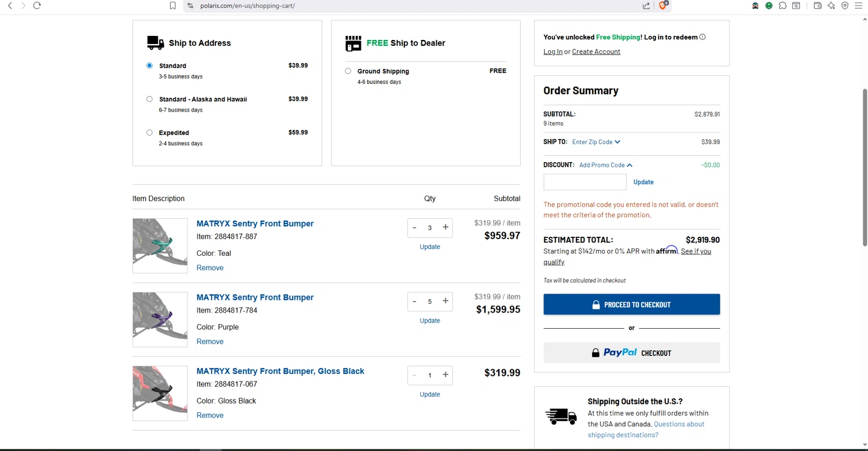Click the Log In link
This screenshot has height=451, width=868.
click(553, 52)
